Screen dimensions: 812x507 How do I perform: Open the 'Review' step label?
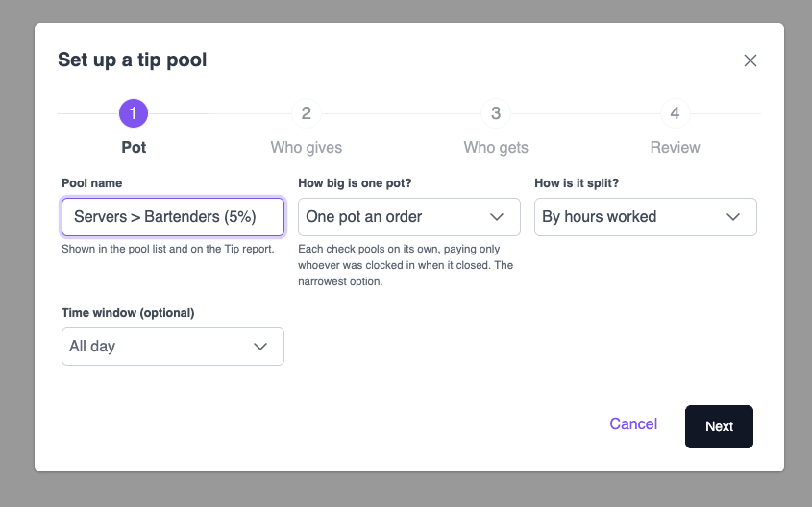[675, 148]
